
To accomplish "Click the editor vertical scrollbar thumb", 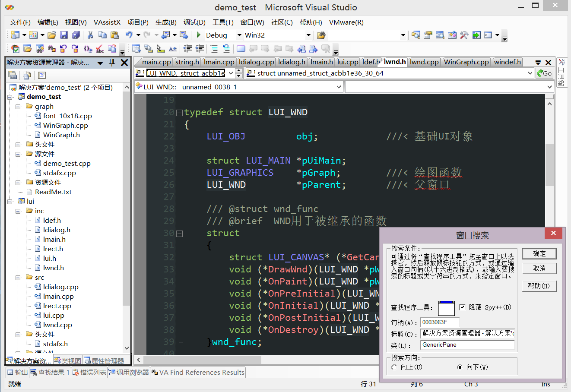I will [549, 165].
